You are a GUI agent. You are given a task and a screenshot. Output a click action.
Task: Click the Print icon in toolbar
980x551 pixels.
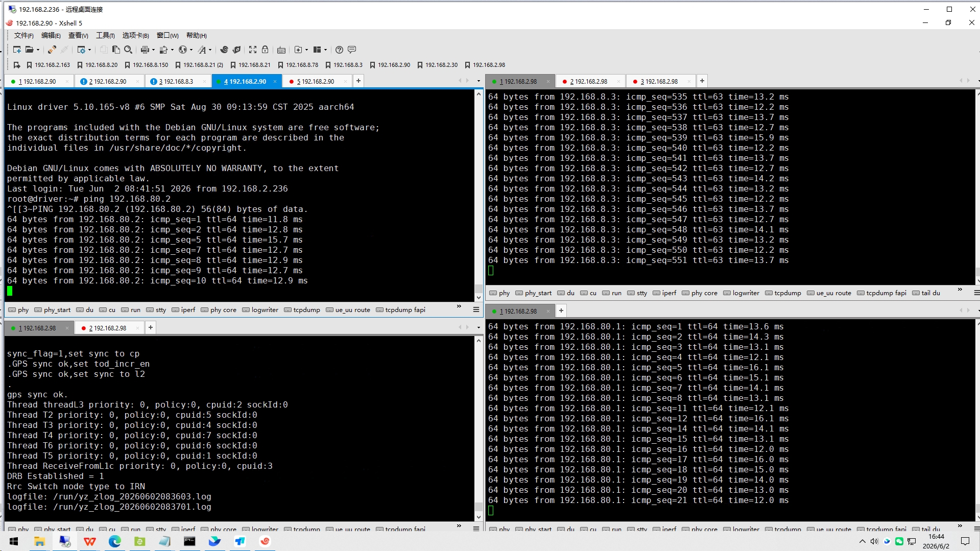click(x=145, y=50)
